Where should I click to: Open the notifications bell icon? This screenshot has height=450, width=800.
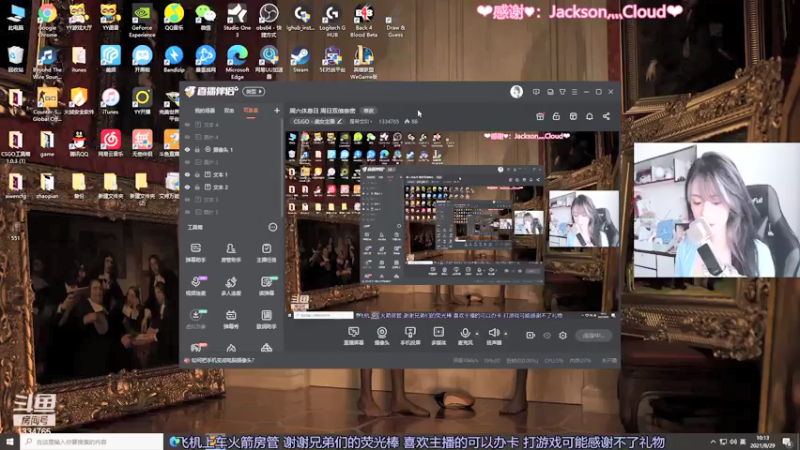pos(589,116)
